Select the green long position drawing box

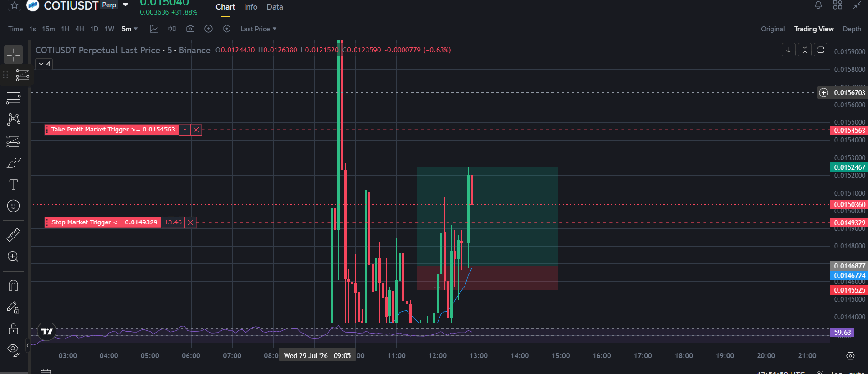(487, 216)
